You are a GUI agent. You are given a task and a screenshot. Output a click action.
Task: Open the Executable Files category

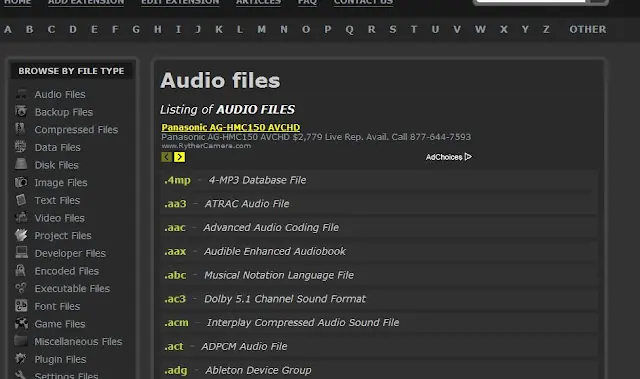72,288
